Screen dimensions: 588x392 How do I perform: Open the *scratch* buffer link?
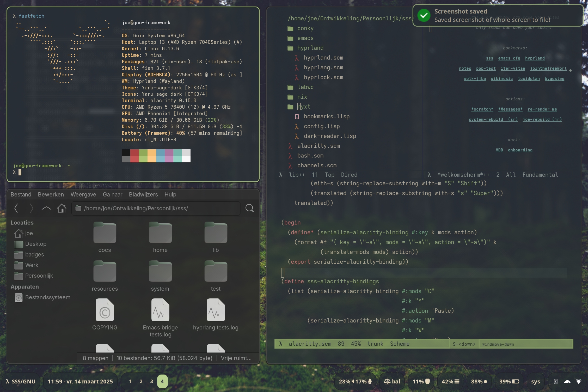pyautogui.click(x=482, y=109)
